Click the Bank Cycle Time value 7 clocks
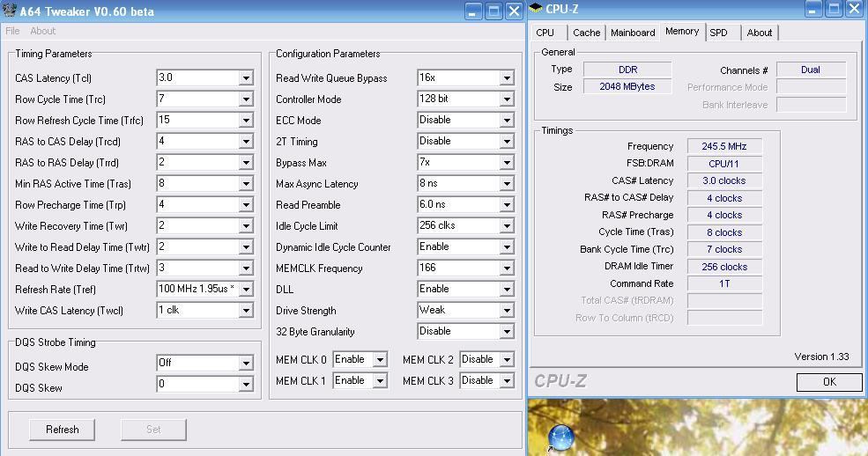Image resolution: width=868 pixels, height=456 pixels. coord(724,249)
